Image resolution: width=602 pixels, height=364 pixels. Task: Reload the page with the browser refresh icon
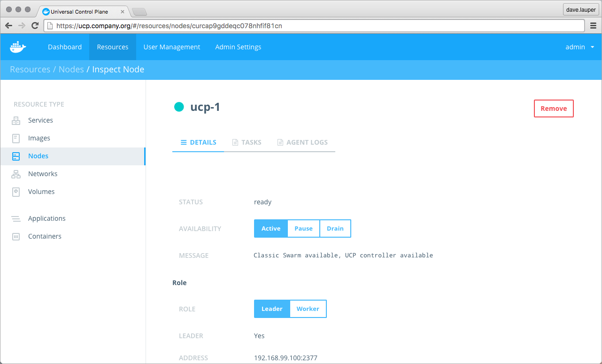click(x=35, y=26)
